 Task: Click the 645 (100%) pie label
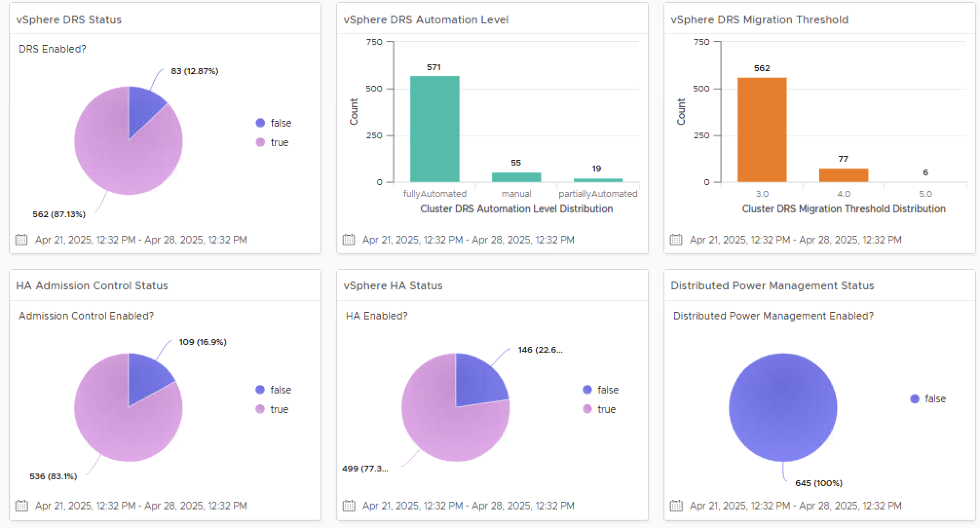819,483
